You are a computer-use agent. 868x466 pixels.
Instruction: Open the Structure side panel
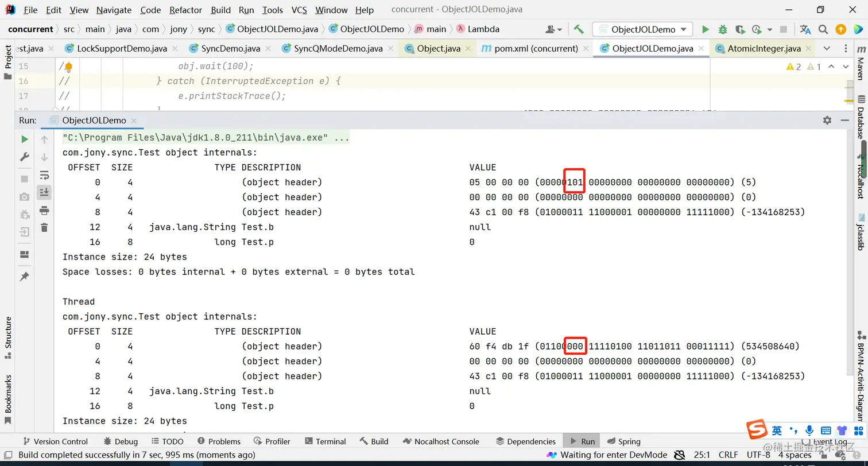click(x=8, y=337)
